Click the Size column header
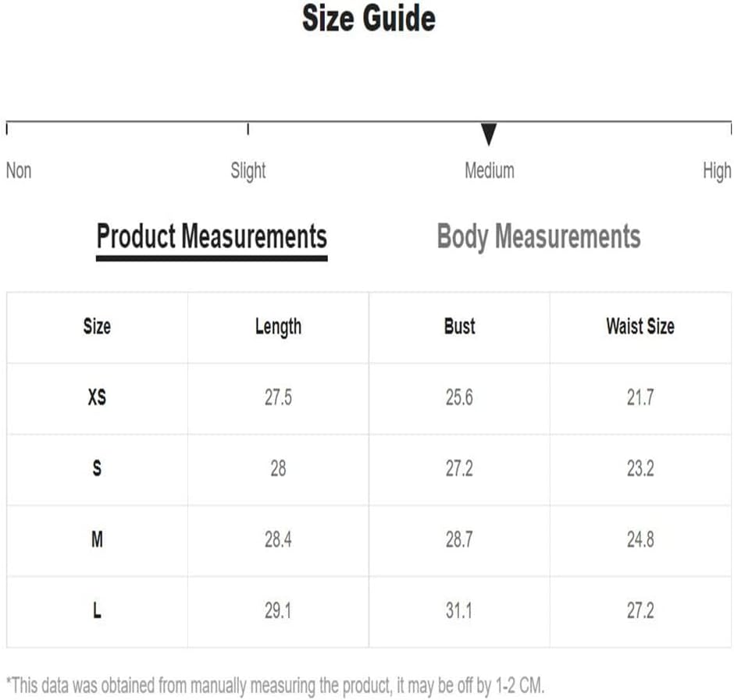The image size is (734, 700). coord(97,327)
